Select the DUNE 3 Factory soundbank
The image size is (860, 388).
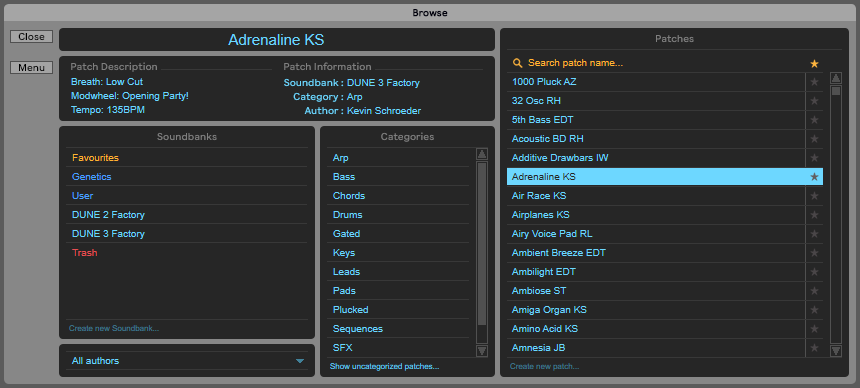(186, 234)
